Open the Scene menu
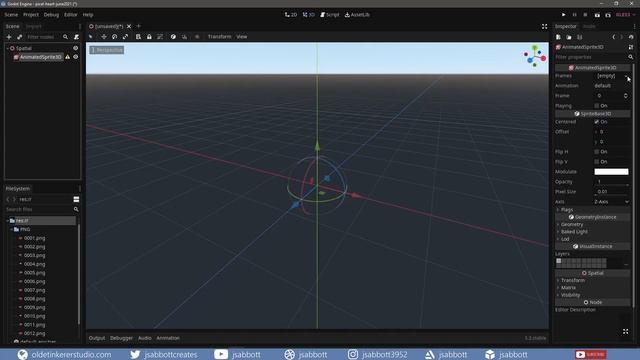This screenshot has height=360, width=640. pos(11,15)
